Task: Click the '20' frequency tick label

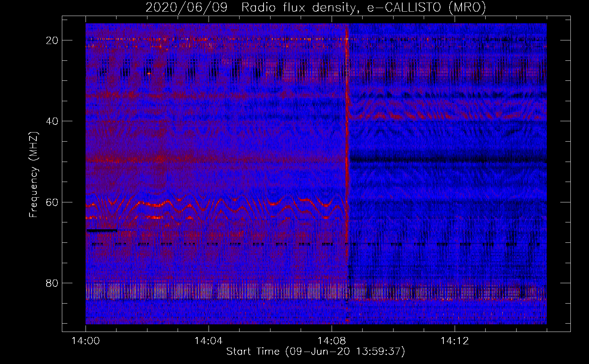Action: point(52,40)
